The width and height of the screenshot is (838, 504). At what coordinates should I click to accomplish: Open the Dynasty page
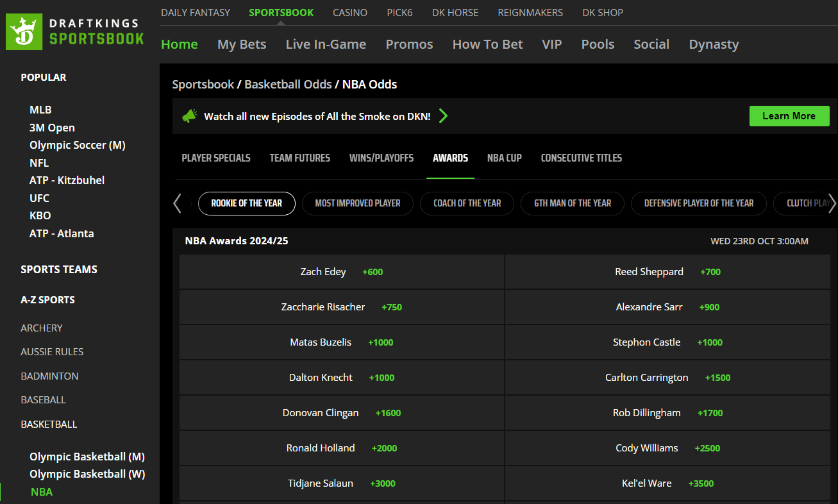pyautogui.click(x=714, y=44)
